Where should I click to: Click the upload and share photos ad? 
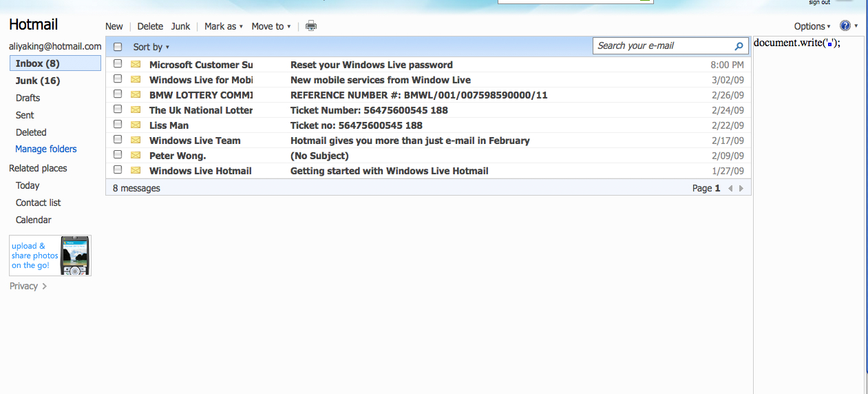[50, 256]
